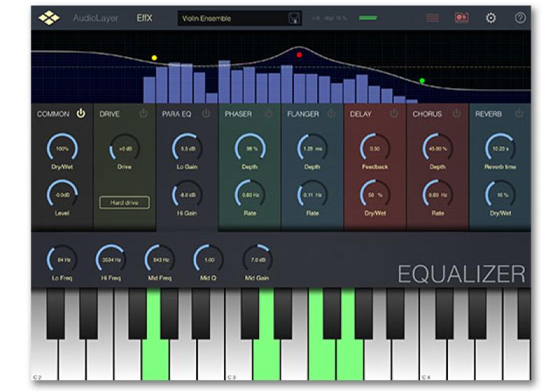Click the yellow low-band EQ node
The image size is (560, 392).
(154, 58)
